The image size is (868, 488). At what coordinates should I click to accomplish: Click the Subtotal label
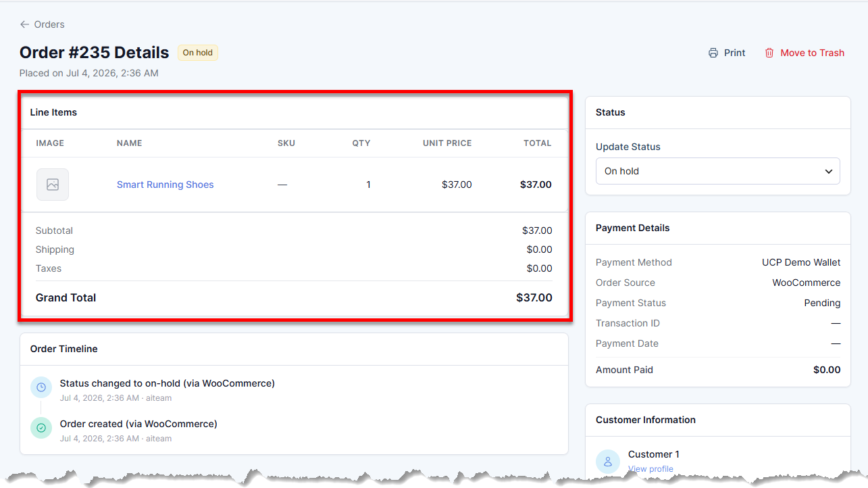pos(54,230)
